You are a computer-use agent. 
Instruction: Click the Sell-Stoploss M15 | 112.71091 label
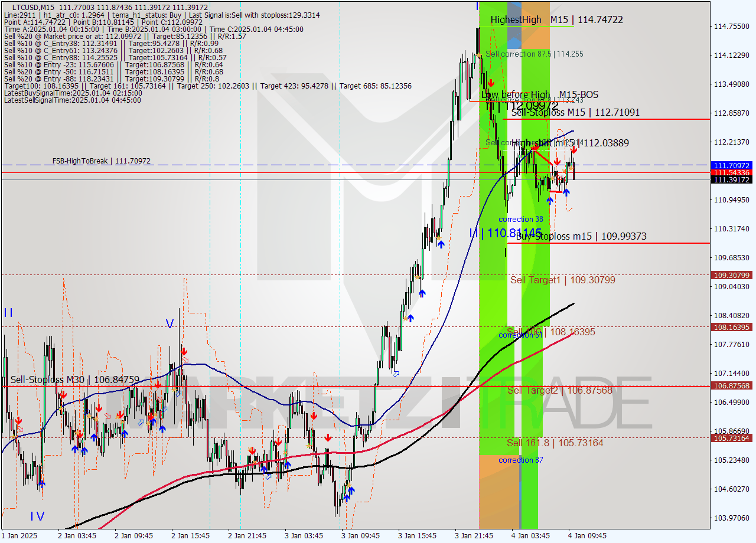click(575, 112)
